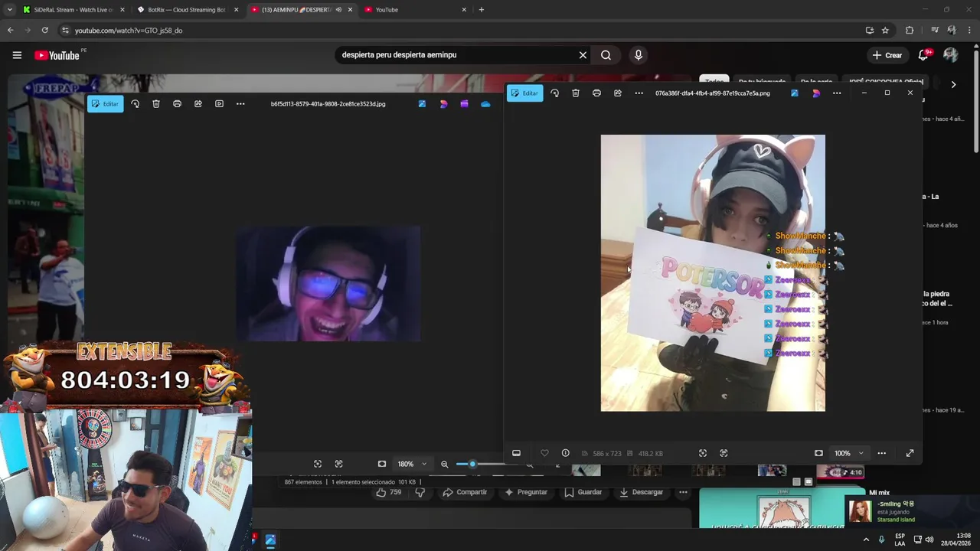Delete the png image via trash icon

coord(576,93)
